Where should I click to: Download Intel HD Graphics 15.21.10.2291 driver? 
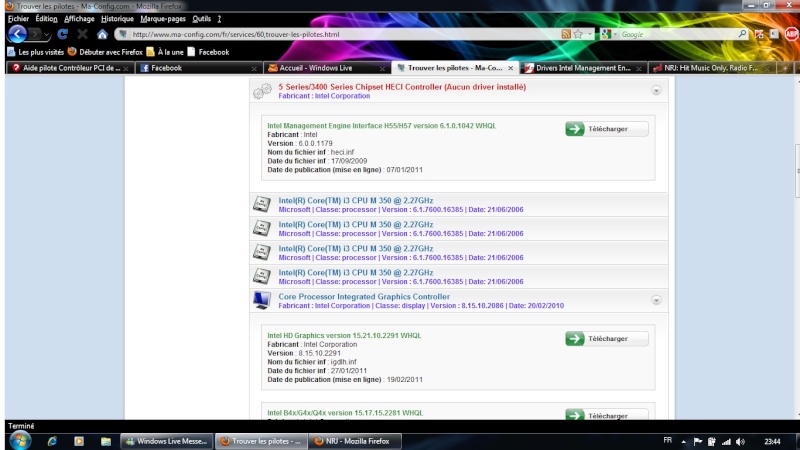click(607, 338)
